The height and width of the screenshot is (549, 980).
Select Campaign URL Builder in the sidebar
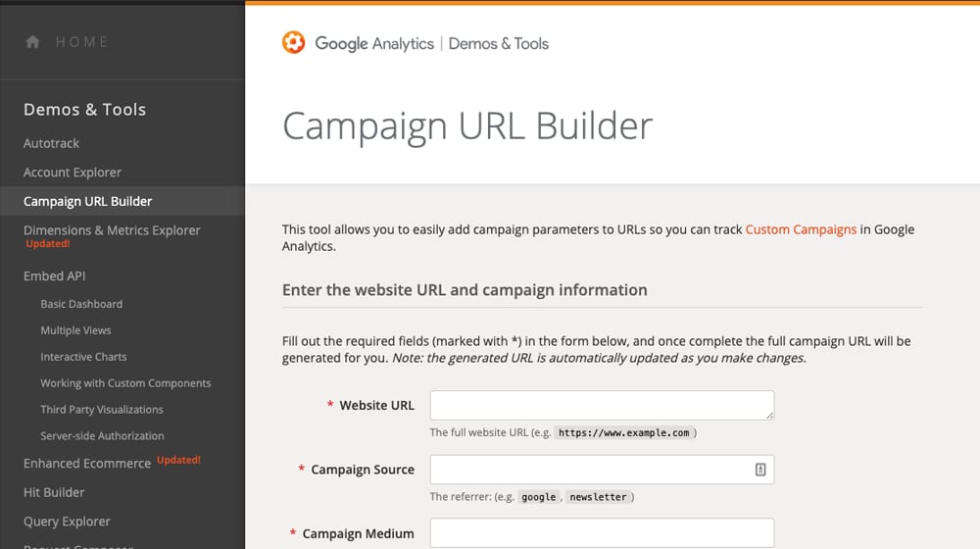coord(87,201)
